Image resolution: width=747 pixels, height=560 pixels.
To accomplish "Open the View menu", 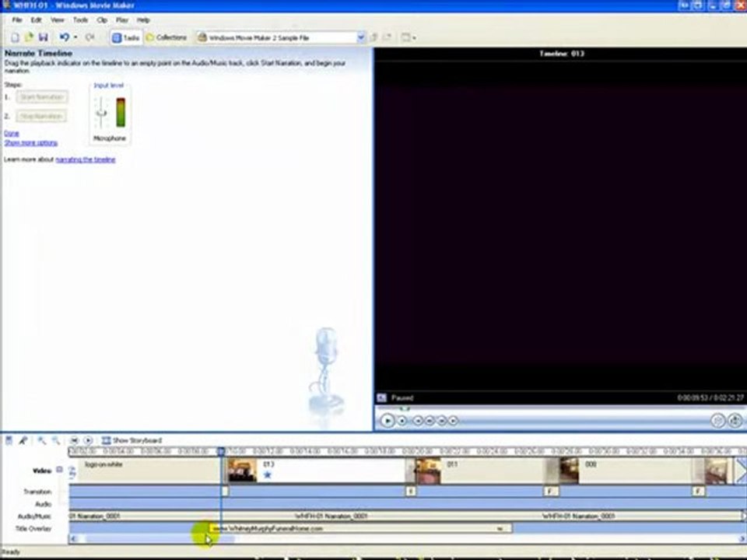I will pos(57,20).
